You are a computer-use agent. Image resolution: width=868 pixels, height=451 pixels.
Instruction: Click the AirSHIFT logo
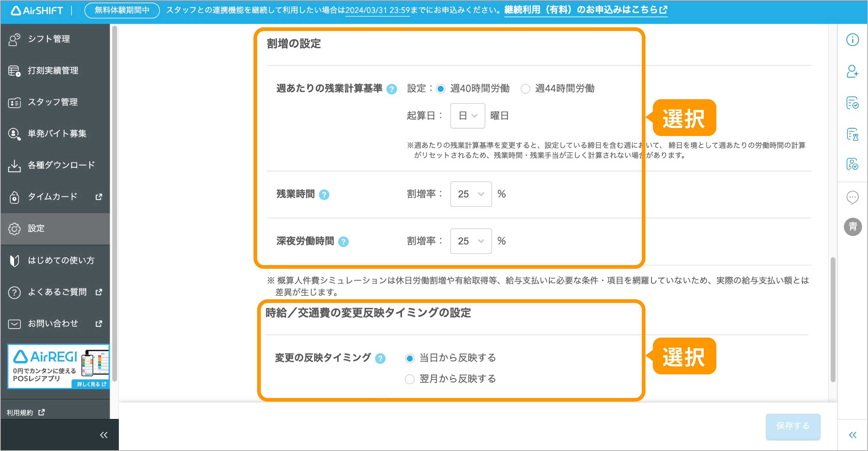coord(37,11)
